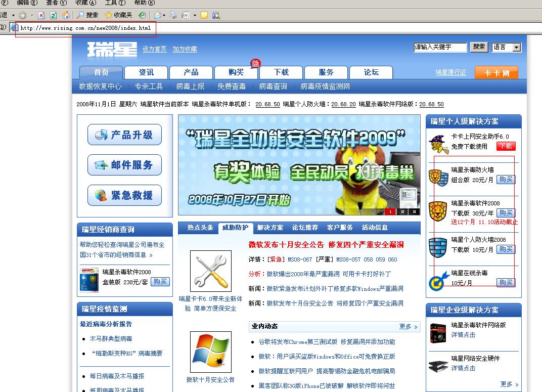Viewport: 542px width, 392px height.
Task: Buy the 下载版 30元/年 antivirus
Action: tap(506, 212)
